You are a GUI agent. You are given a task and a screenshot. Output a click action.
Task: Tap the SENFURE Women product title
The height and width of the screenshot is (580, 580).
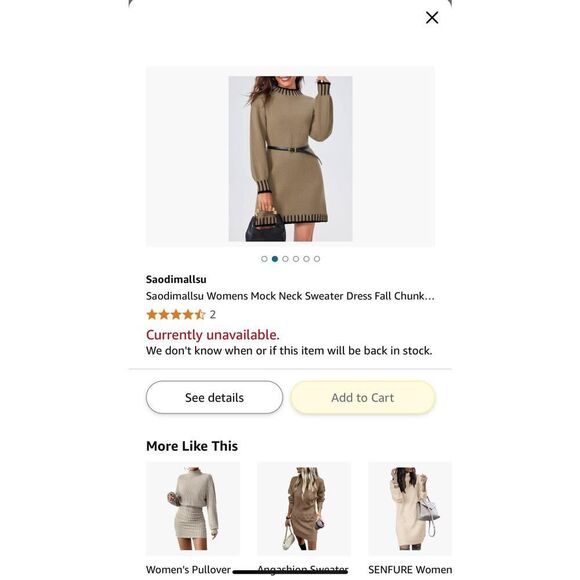[410, 570]
